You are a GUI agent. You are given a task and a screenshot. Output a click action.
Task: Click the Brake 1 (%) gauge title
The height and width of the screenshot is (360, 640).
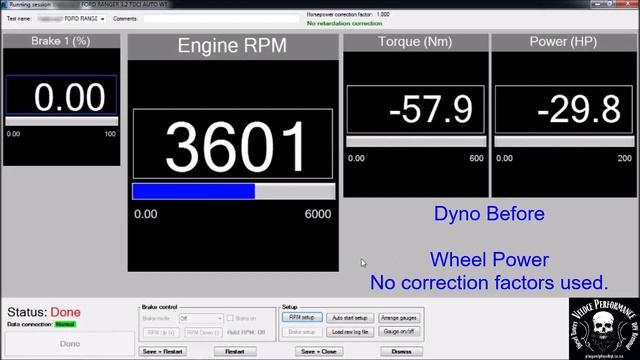[x=61, y=41]
